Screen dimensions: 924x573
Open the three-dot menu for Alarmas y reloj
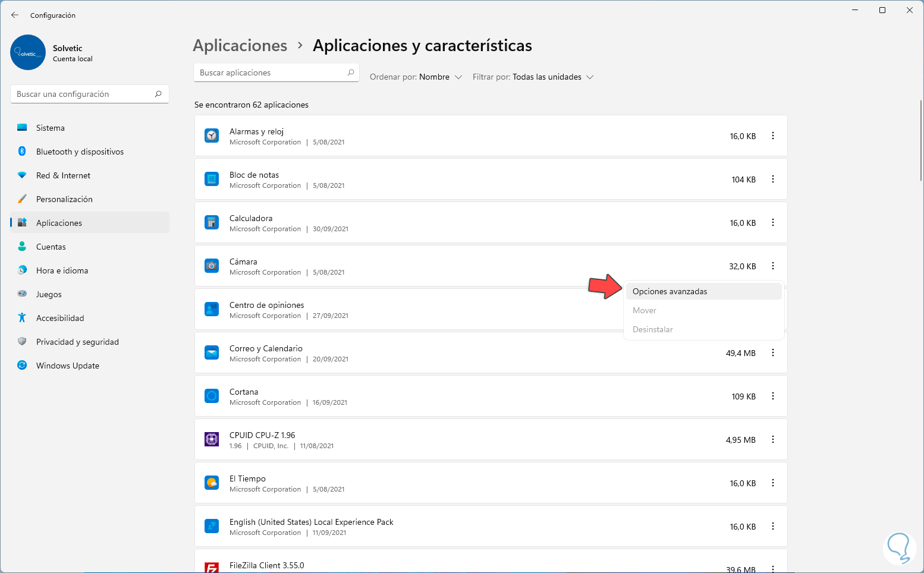pyautogui.click(x=773, y=136)
